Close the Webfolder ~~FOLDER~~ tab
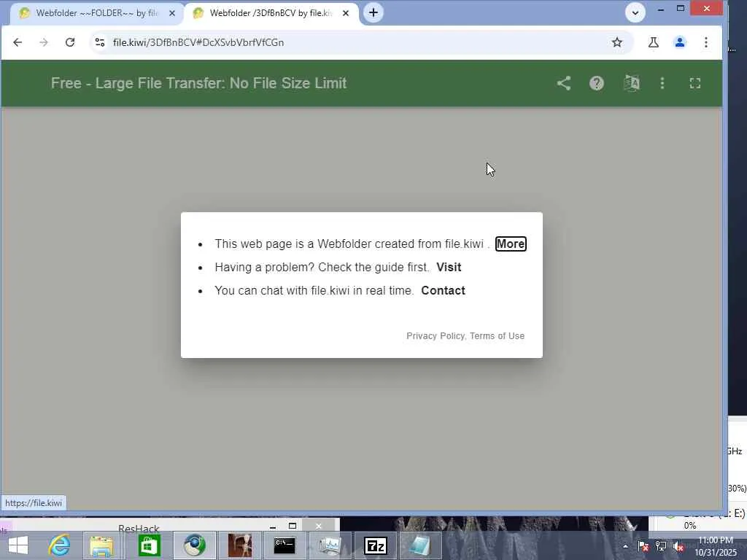The height and width of the screenshot is (560, 747). pyautogui.click(x=172, y=13)
